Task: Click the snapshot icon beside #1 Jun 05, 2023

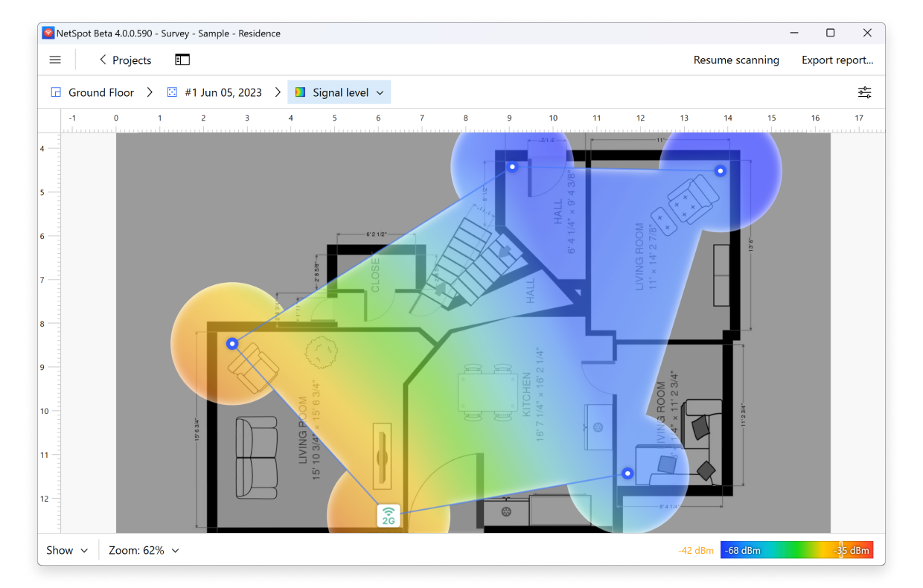Action: (172, 92)
